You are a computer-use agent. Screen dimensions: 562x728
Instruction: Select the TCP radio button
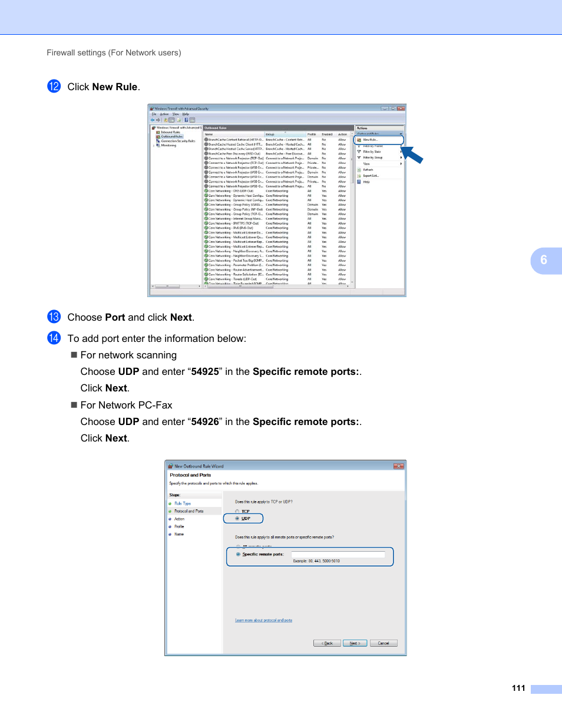click(237, 511)
